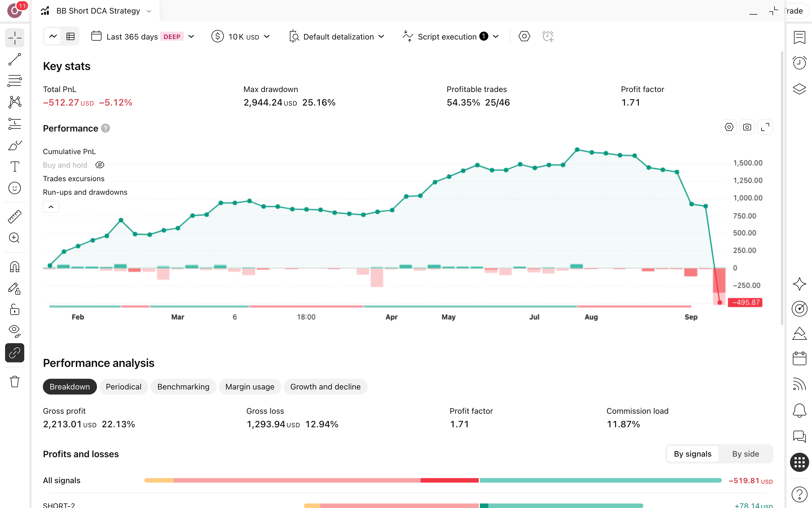Switch to chart overview view
812x508 pixels.
click(x=53, y=36)
